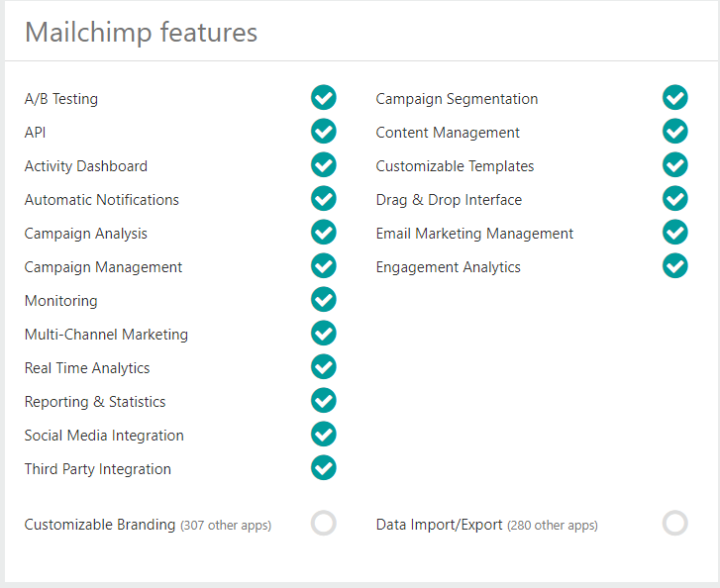
Task: Click the Real Time Analytics check indicator
Action: [324, 366]
